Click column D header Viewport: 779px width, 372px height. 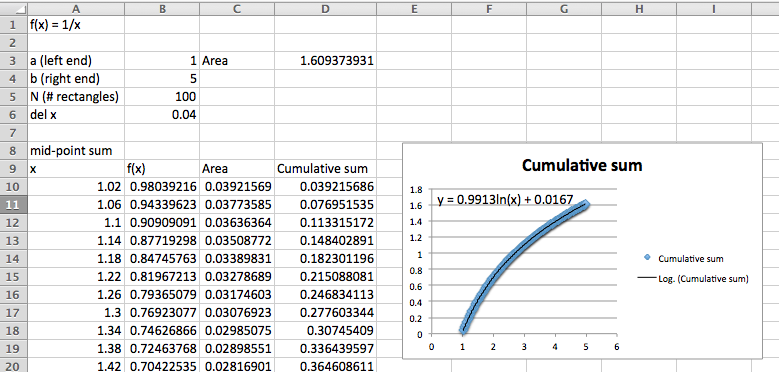tap(325, 8)
